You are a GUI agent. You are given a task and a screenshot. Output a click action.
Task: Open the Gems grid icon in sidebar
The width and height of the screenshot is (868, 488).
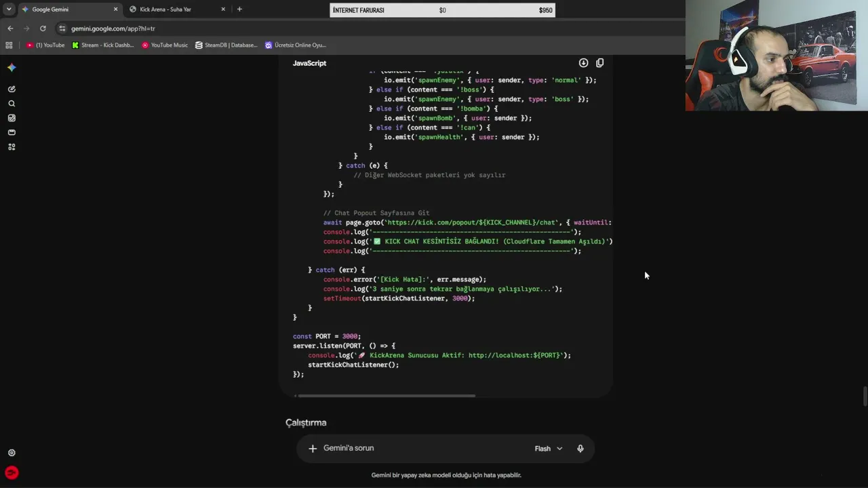point(12,147)
